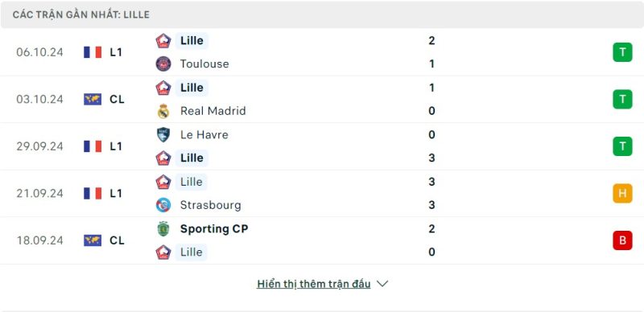The height and width of the screenshot is (312, 644).
Task: Click Champions League icon on 03.10.24 row
Action: pos(93,100)
